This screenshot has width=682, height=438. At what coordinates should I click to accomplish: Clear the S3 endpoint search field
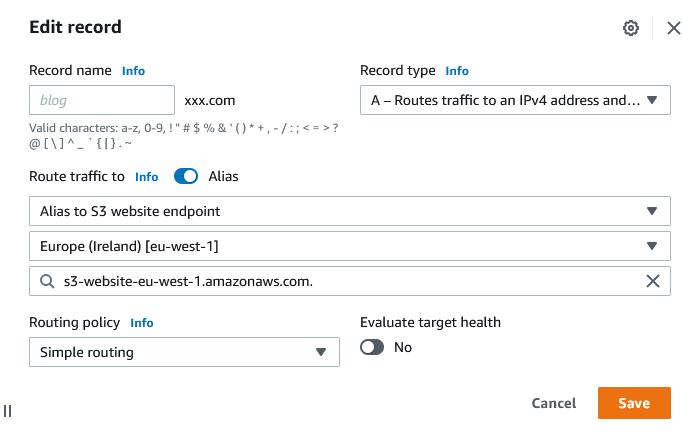653,281
